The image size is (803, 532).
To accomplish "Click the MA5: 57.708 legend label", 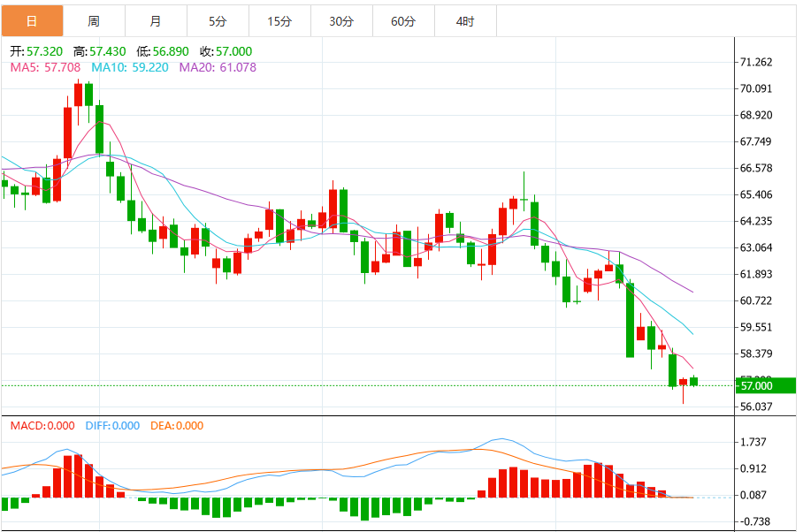I will (x=45, y=67).
